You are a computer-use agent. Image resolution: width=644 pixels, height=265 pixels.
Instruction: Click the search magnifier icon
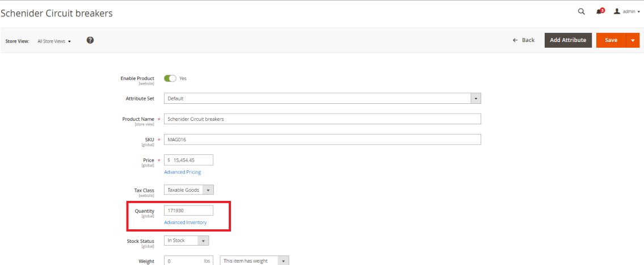(x=581, y=11)
